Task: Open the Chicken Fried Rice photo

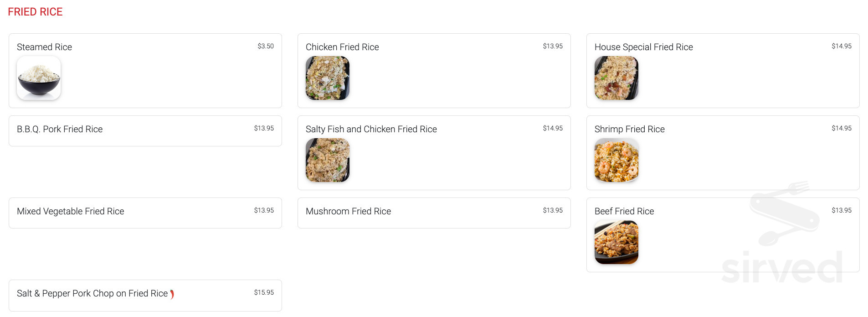Action: (x=327, y=78)
